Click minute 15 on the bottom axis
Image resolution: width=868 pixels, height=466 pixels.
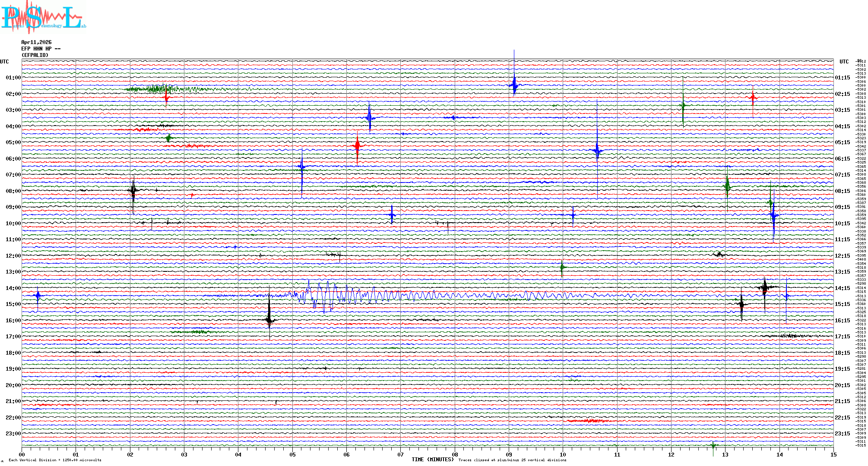833,454
